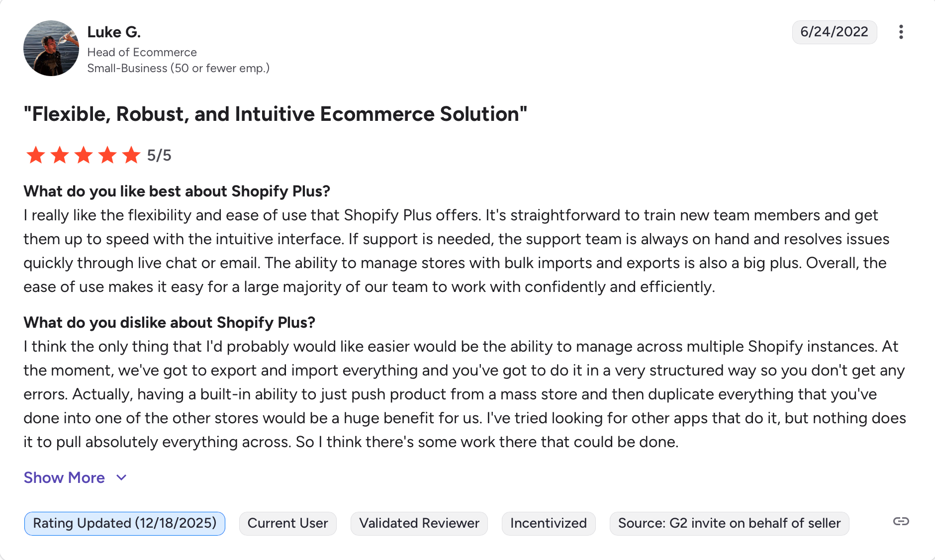935x560 pixels.
Task: Select the Rating Updated (12/18/2025) badge
Action: coord(124,523)
